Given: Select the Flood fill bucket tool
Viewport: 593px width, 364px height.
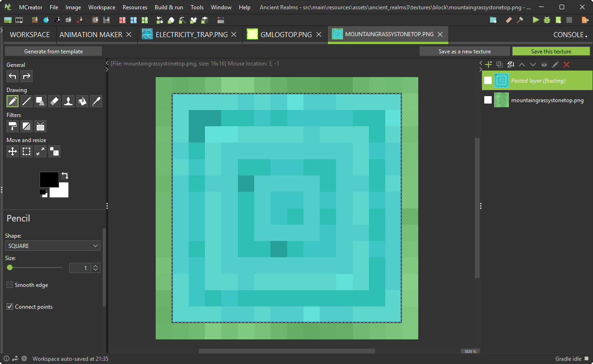Looking at the screenshot, I should click(x=82, y=101).
